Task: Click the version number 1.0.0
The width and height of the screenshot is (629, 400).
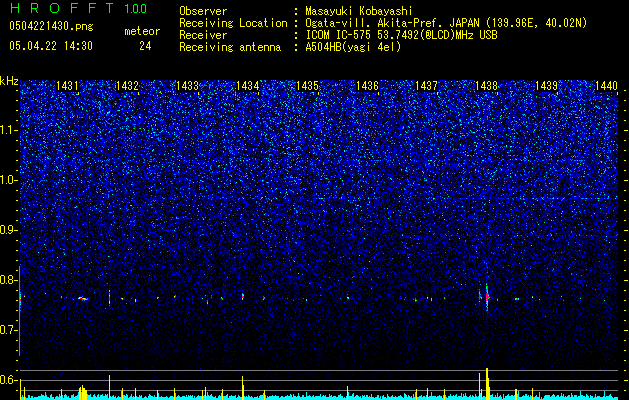Action: pyautogui.click(x=135, y=8)
